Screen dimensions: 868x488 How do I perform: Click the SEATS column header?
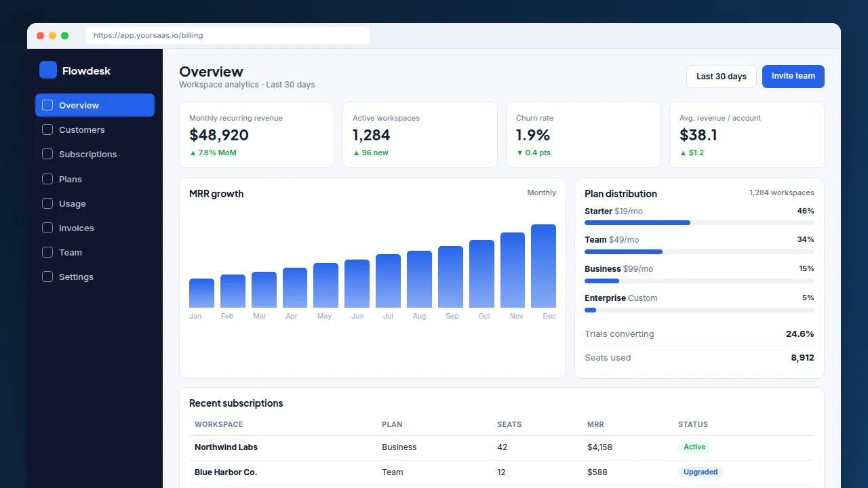pos(509,424)
